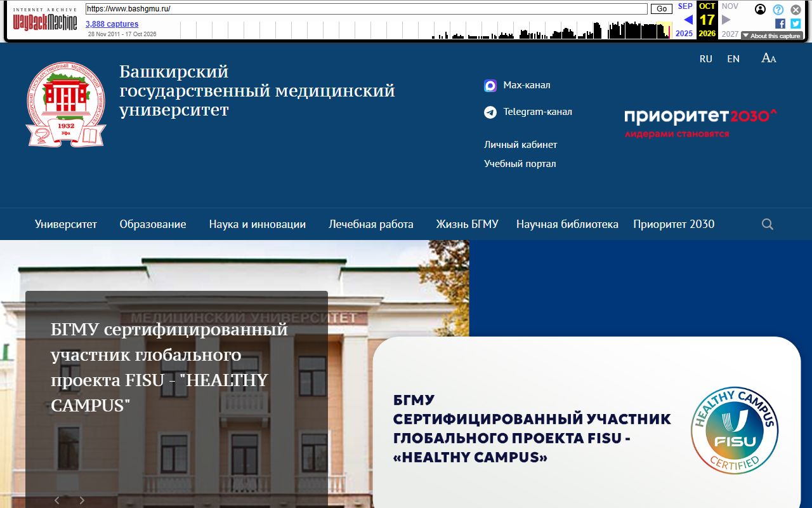The width and height of the screenshot is (812, 508).
Task: Click the 3,888 captures link
Action: 112,24
